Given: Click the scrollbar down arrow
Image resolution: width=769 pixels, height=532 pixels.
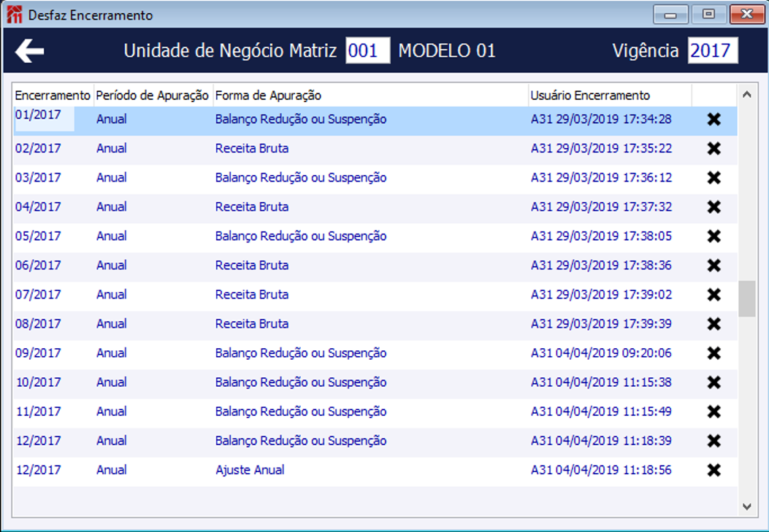Looking at the screenshot, I should click(747, 506).
